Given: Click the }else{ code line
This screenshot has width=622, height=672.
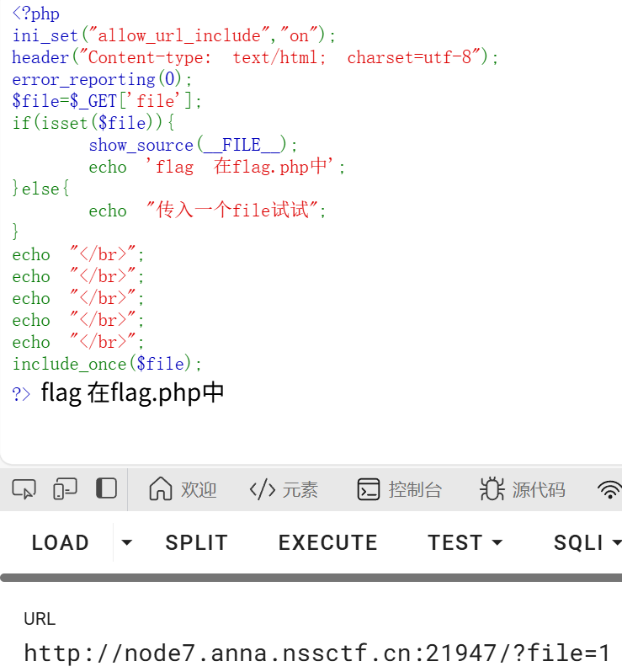Looking at the screenshot, I should [40, 189].
